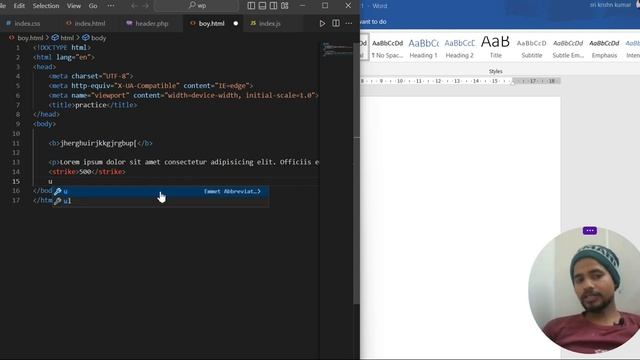Open customize layout icon
The image size is (640, 360).
[x=285, y=6]
